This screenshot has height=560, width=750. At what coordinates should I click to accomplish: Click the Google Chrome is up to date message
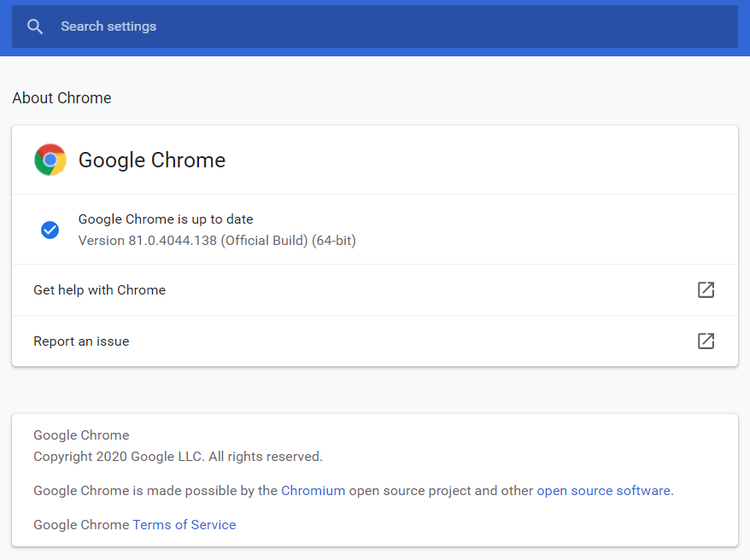[x=166, y=219]
